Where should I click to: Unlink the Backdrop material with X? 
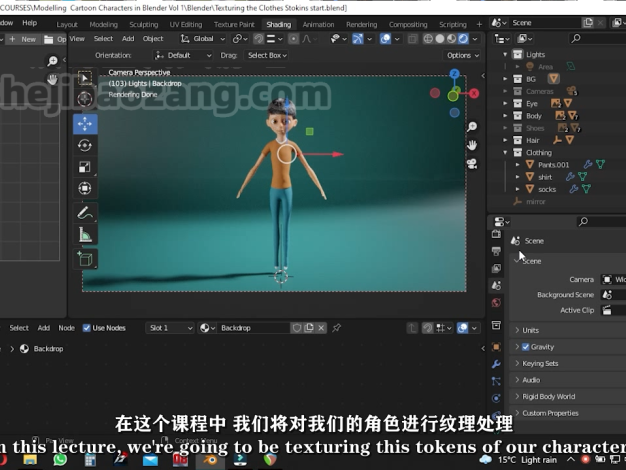[x=321, y=328]
